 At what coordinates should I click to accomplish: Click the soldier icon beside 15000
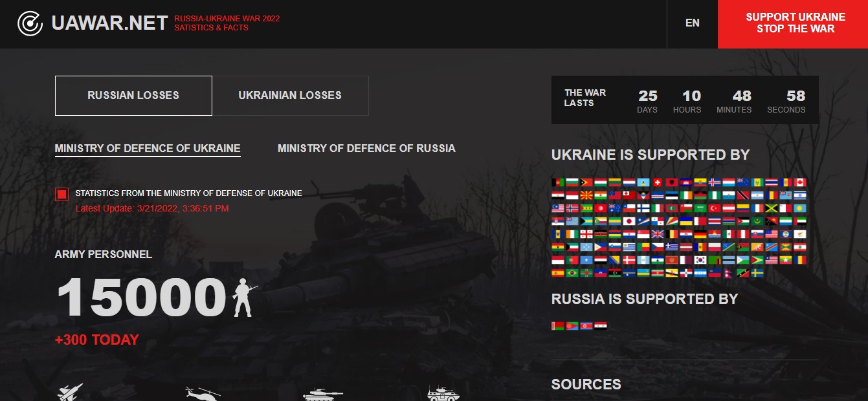[244, 298]
